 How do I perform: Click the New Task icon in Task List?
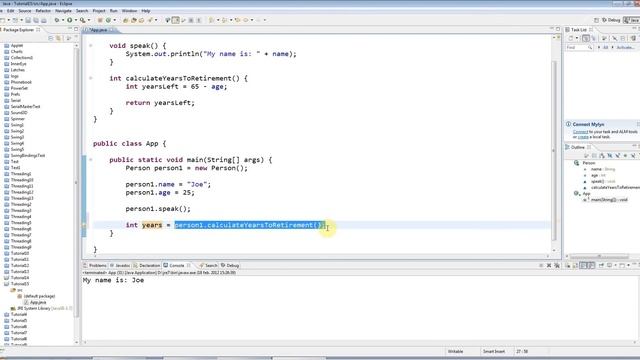(571, 38)
